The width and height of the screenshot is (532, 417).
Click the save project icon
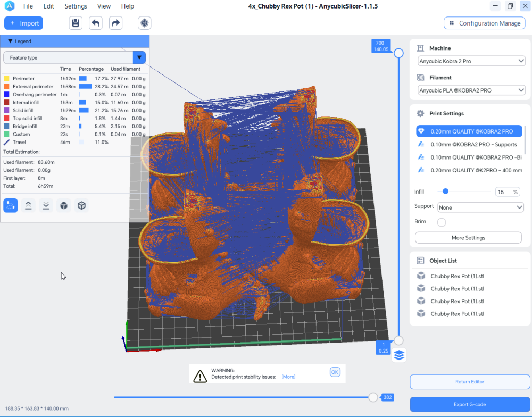click(76, 23)
